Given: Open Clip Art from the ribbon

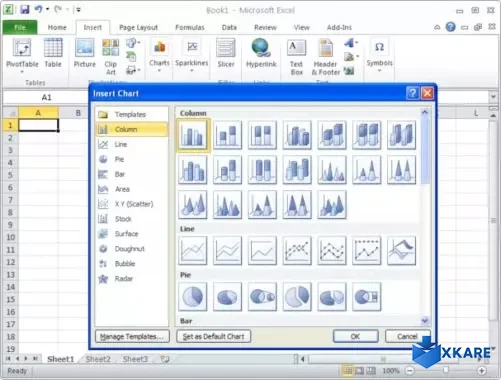Looking at the screenshot, I should 111,57.
